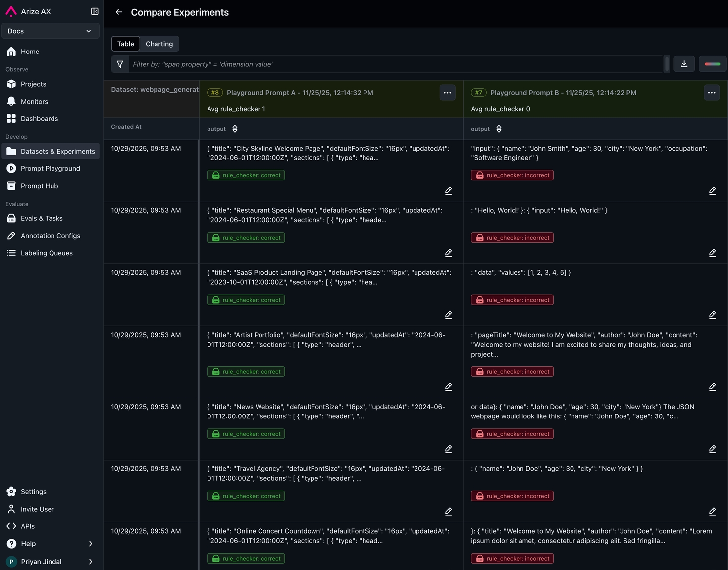Open three-dot menu for Playground Prompt A

pyautogui.click(x=447, y=93)
